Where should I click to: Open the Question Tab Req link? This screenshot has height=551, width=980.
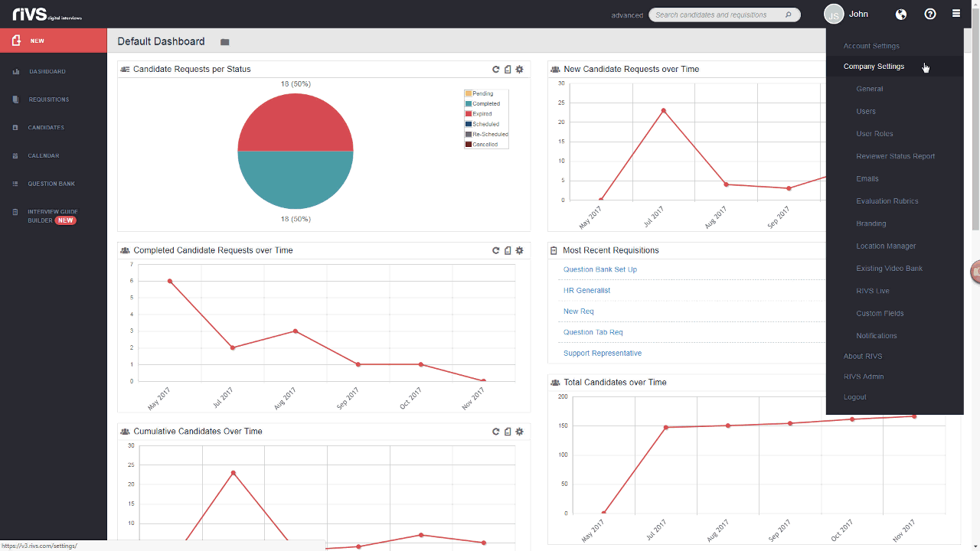(x=593, y=332)
